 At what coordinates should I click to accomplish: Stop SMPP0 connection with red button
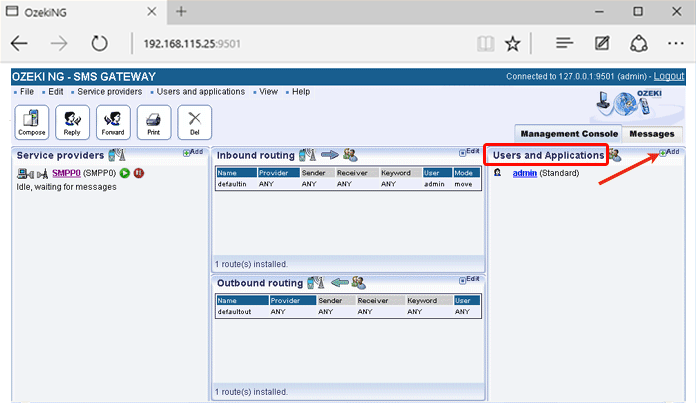[x=138, y=173]
